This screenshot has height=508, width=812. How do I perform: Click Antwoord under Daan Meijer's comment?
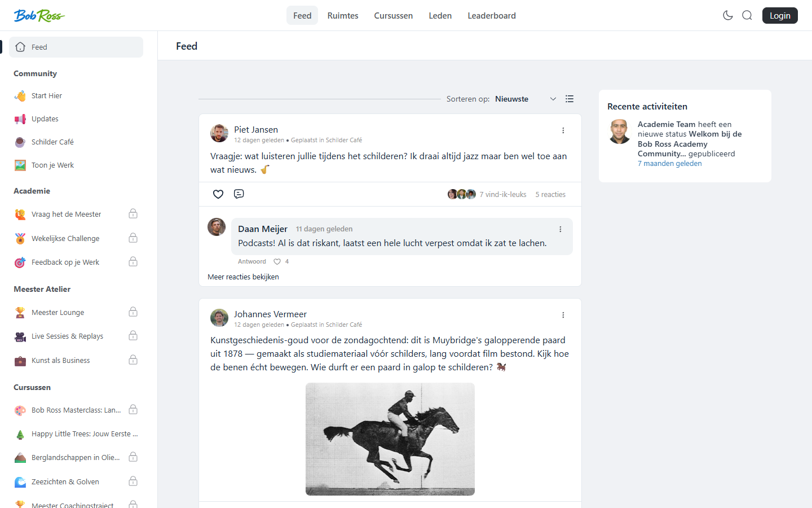(x=252, y=261)
